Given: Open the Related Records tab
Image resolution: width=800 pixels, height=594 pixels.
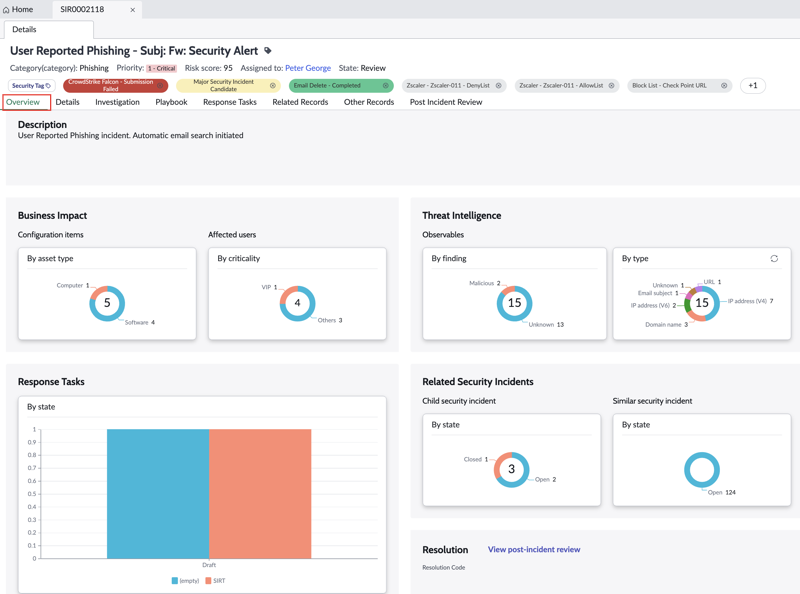Looking at the screenshot, I should 300,102.
